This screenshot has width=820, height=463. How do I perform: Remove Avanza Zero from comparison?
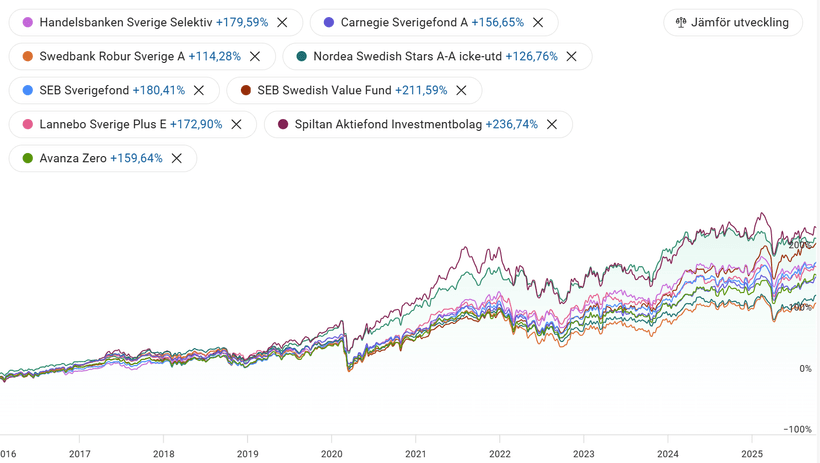pyautogui.click(x=177, y=158)
